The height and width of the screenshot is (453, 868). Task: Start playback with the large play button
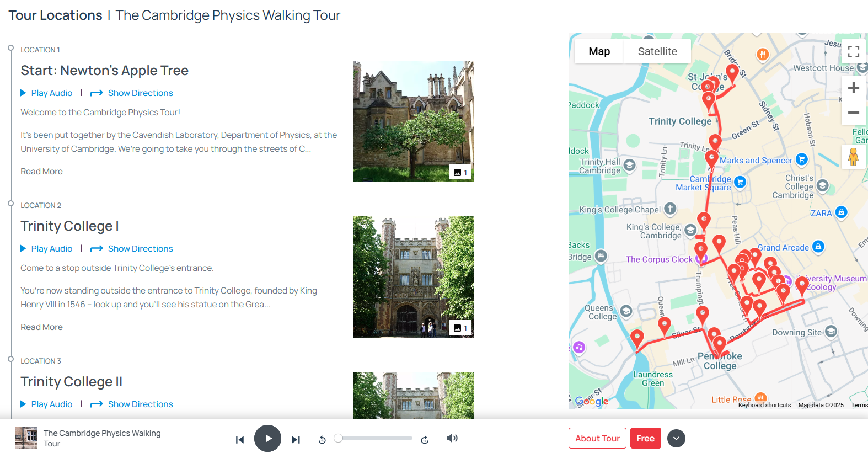coord(267,439)
